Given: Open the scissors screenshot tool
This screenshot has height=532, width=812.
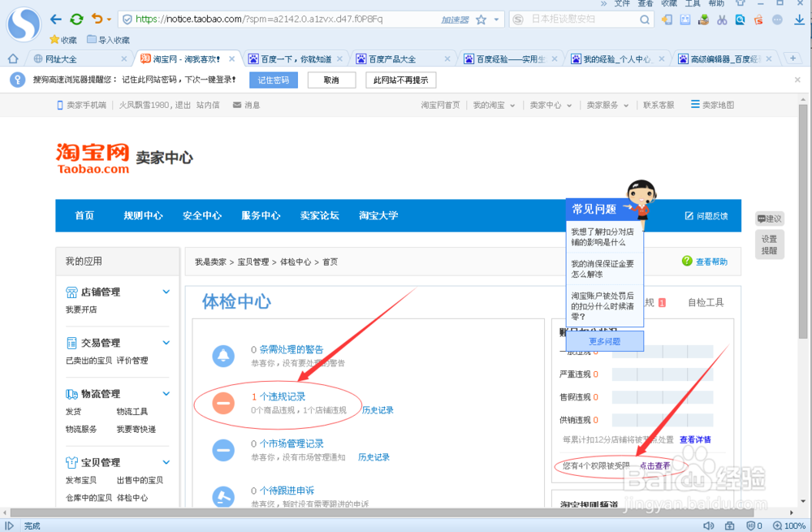Looking at the screenshot, I should [x=722, y=19].
